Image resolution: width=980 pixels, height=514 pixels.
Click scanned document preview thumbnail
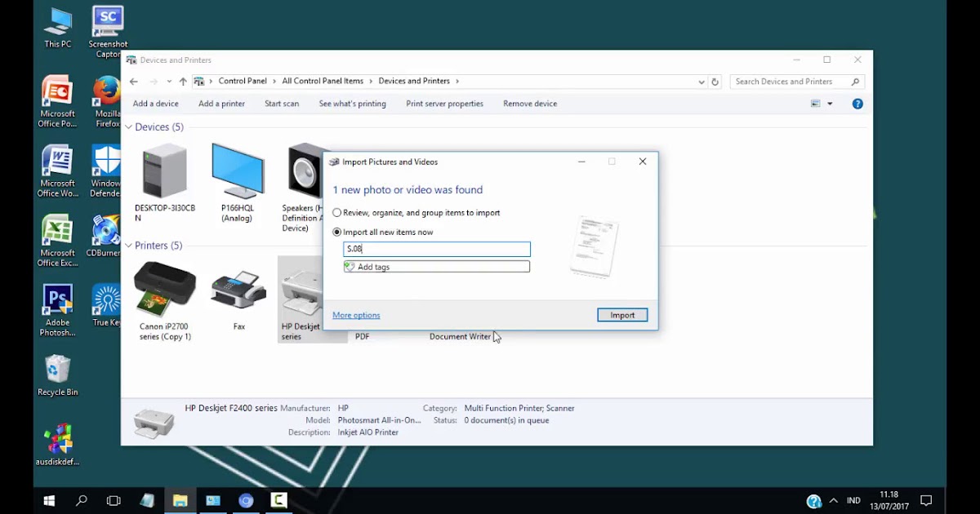(x=594, y=246)
